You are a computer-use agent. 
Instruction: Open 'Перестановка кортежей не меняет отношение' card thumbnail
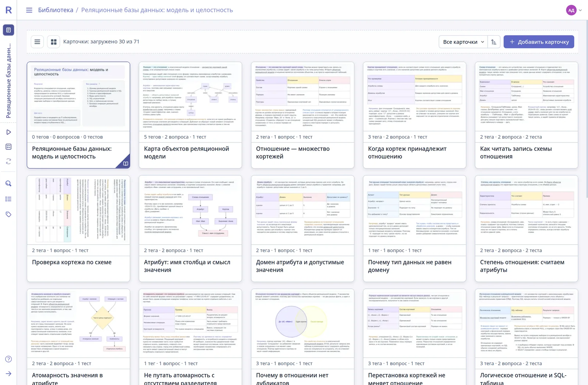[415, 323]
